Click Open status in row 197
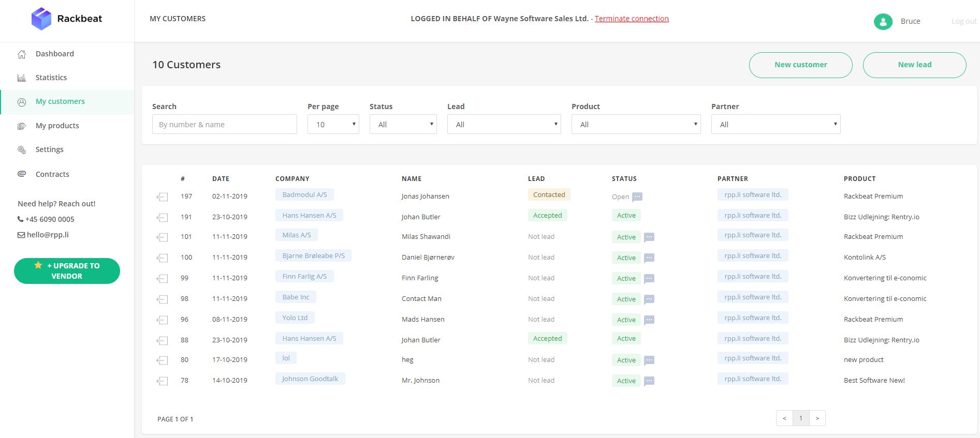 [x=621, y=197]
